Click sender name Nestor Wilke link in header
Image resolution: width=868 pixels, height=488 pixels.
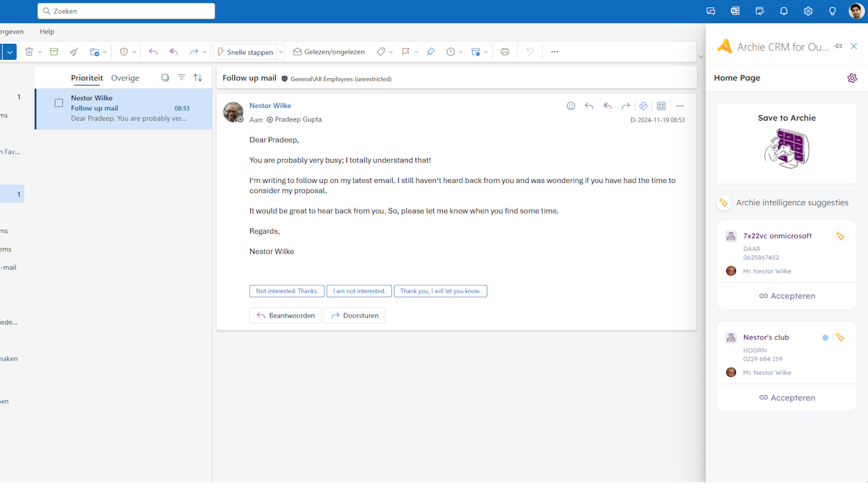click(270, 105)
